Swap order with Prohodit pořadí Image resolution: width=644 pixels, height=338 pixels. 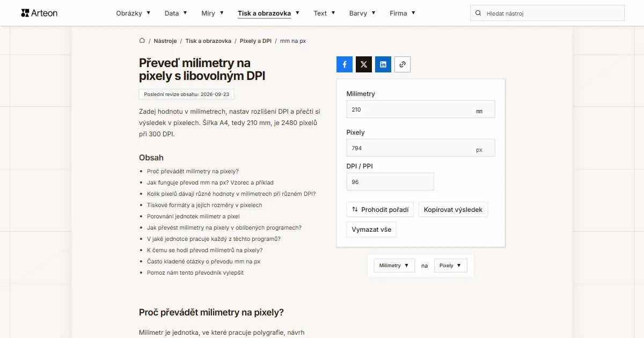point(380,210)
